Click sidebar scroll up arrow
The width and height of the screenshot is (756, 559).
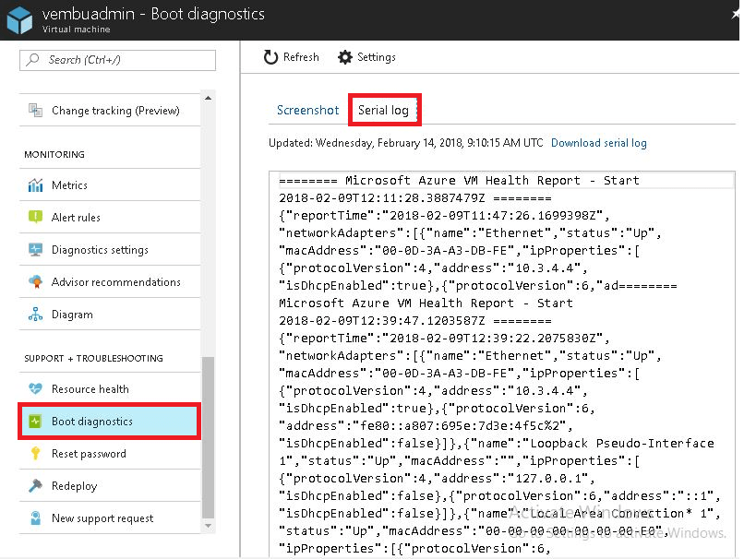208,99
